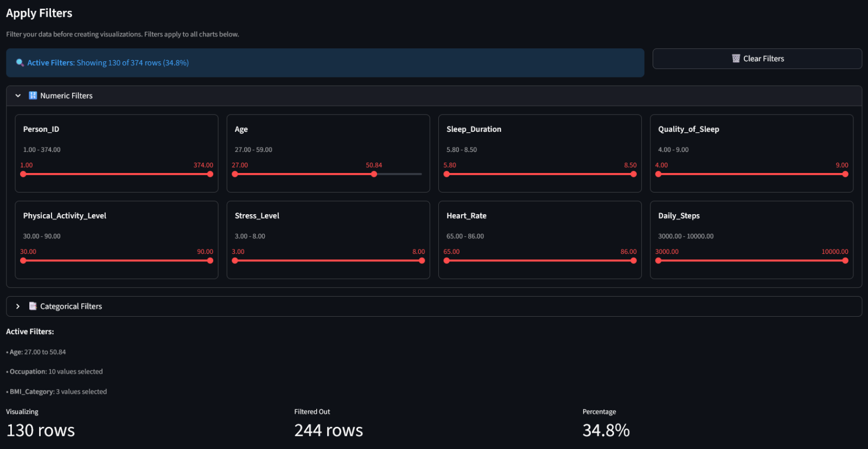
Task: Click the 130 rows Visualizing metric
Action: click(x=41, y=430)
